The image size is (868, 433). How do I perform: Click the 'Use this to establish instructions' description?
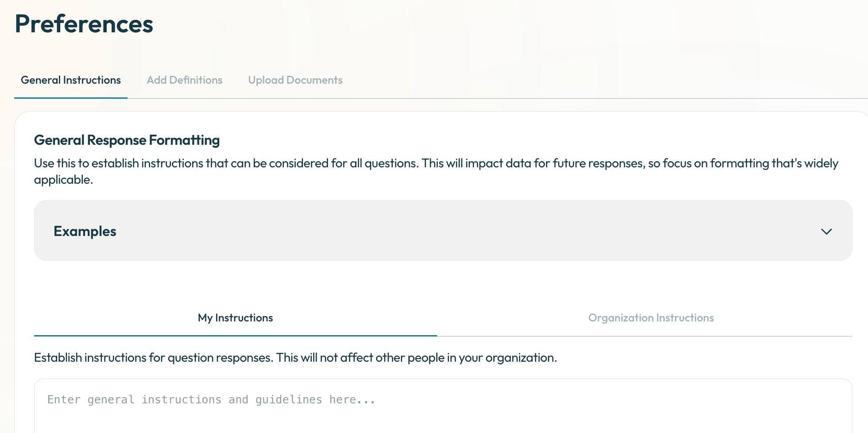(436, 171)
